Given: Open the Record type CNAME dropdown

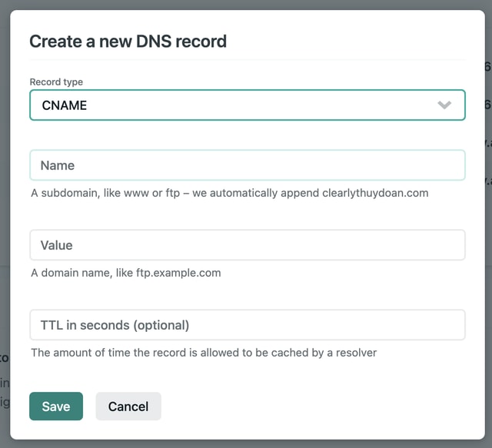Looking at the screenshot, I should [248, 105].
